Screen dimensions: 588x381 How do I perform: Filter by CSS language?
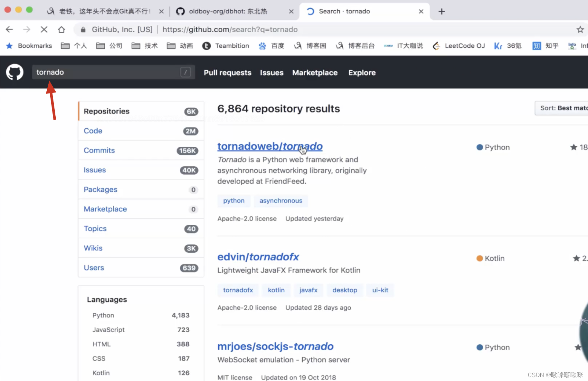[141, 358]
